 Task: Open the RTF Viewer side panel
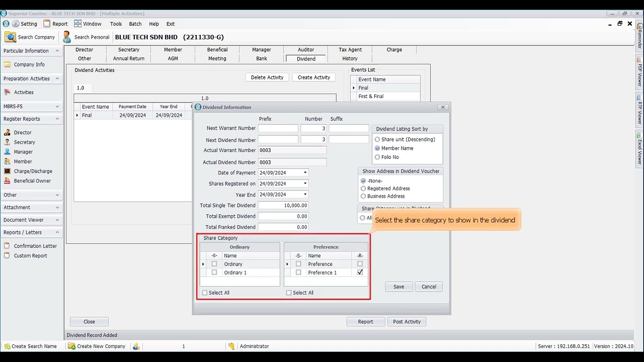tap(639, 109)
